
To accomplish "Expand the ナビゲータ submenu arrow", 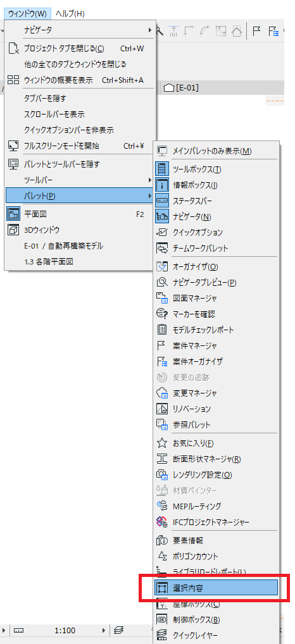I will 149,30.
